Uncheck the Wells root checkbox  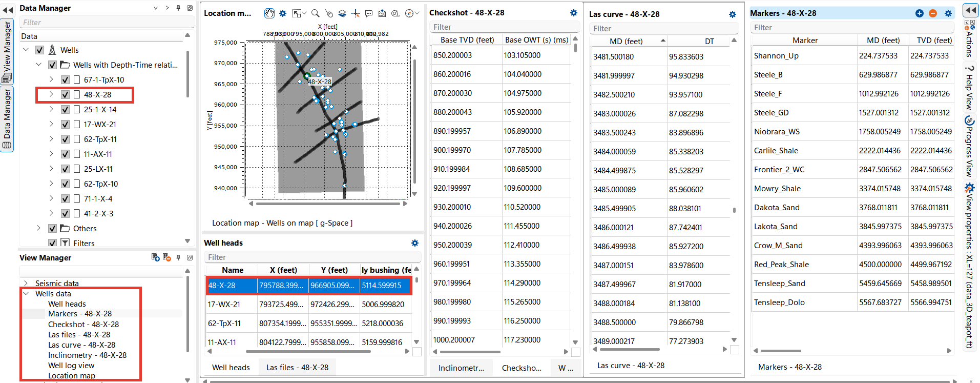(x=39, y=50)
